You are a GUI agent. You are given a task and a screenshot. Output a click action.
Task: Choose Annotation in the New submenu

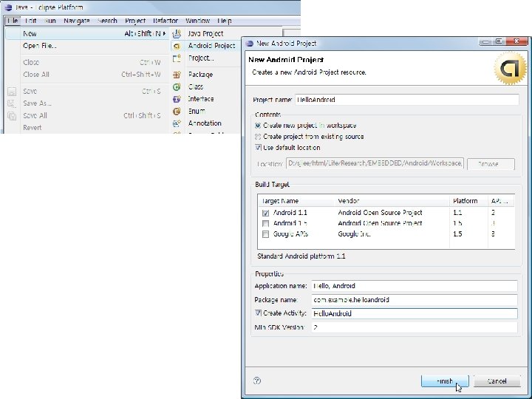(x=205, y=123)
